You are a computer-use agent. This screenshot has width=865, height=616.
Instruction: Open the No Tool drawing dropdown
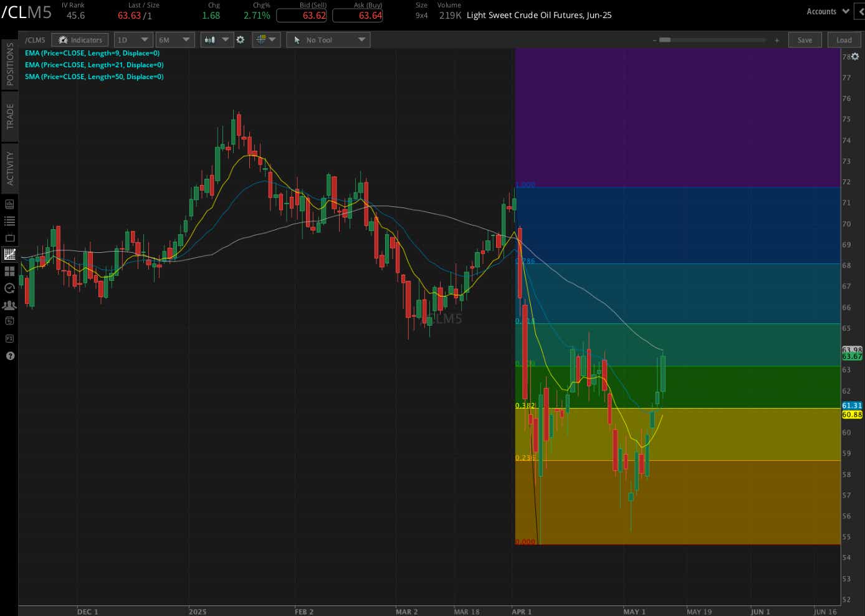pos(328,39)
